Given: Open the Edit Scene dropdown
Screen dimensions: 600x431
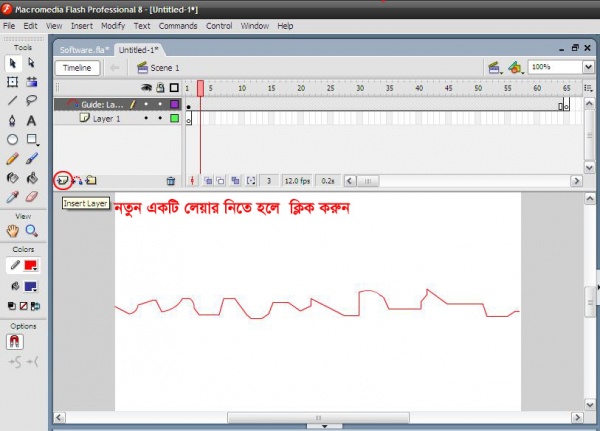Looking at the screenshot, I should pos(495,68).
